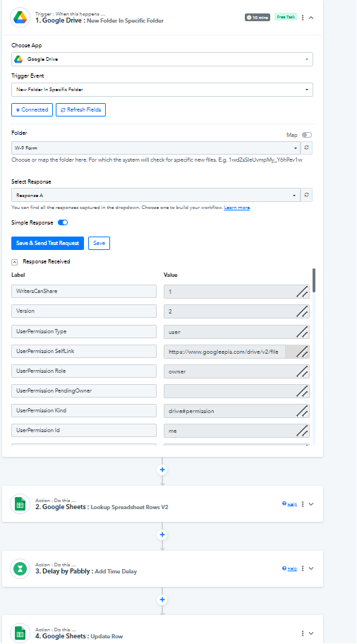This screenshot has height=644, width=357.
Task: Open the Trigger Event dropdown
Action: coord(162,90)
